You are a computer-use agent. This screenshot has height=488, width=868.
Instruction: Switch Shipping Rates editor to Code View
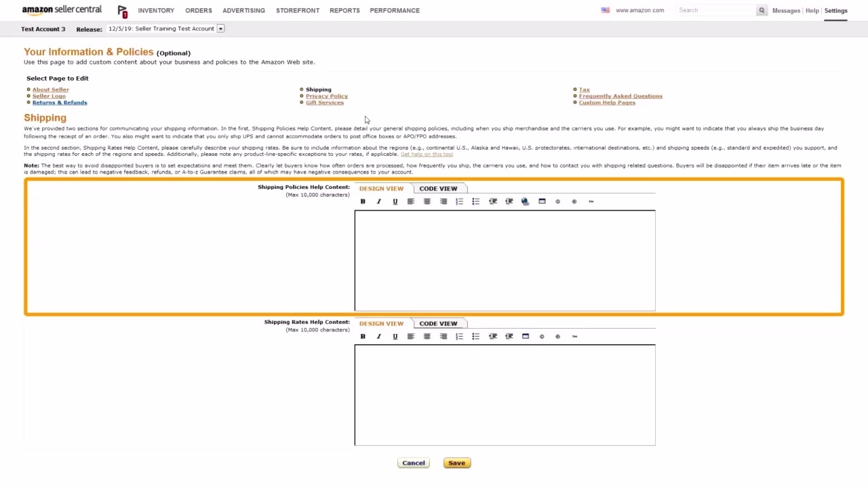pyautogui.click(x=438, y=323)
